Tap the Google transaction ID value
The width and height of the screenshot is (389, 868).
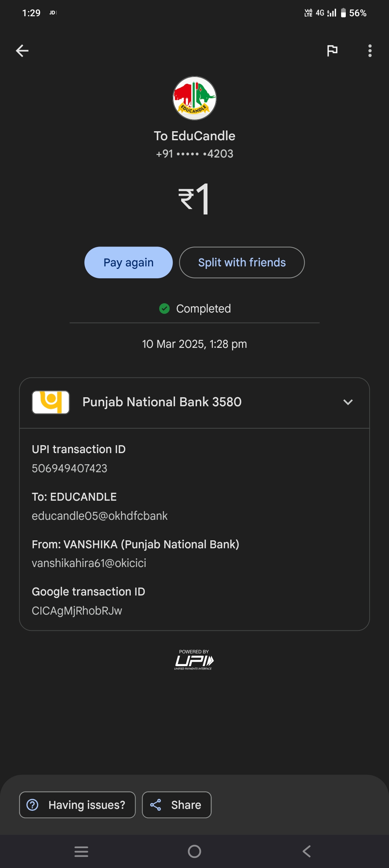[77, 611]
